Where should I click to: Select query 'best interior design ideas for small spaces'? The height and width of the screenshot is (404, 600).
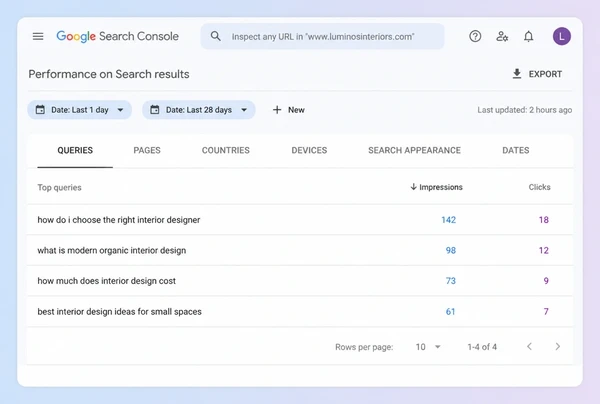119,312
